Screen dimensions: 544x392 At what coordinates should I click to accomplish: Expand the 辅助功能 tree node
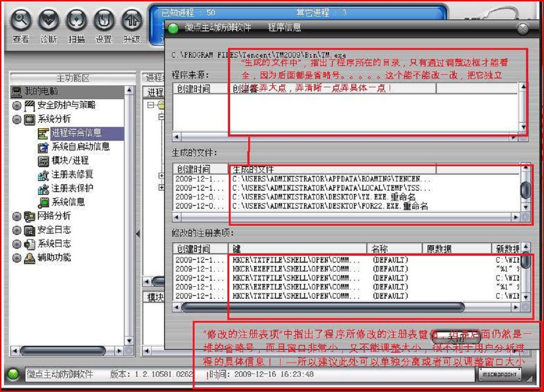coord(17,258)
